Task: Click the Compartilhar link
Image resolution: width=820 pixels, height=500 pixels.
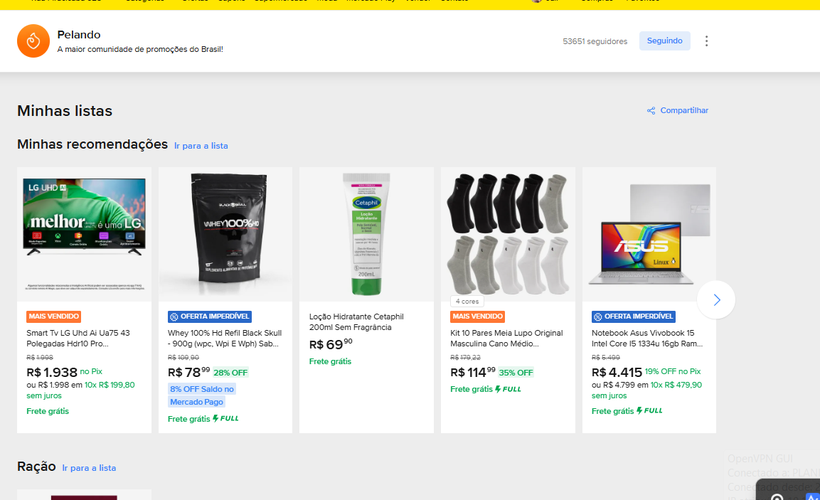Action: click(684, 110)
